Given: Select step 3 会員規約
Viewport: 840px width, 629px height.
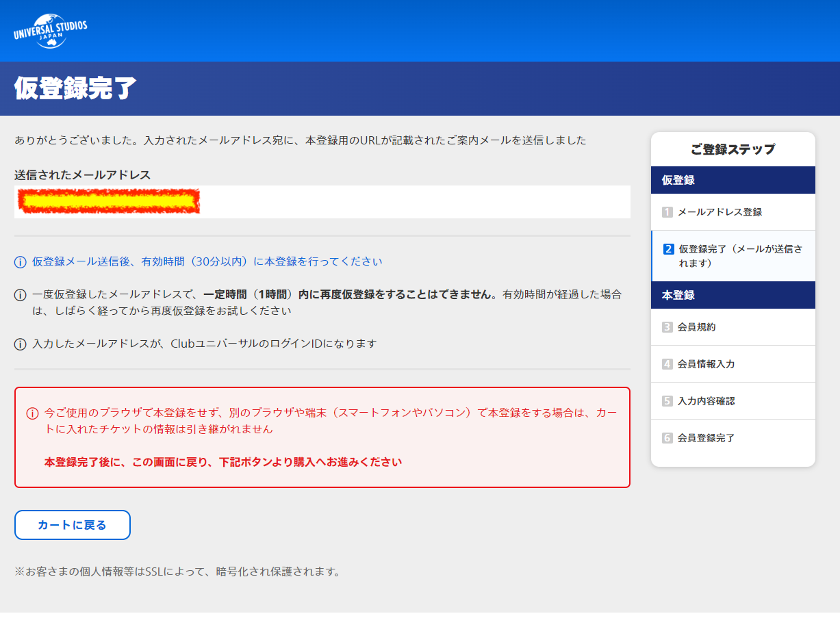Looking at the screenshot, I should [733, 327].
